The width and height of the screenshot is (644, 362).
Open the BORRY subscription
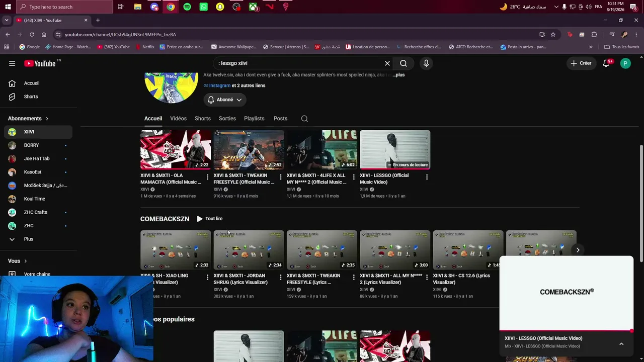coord(38,145)
